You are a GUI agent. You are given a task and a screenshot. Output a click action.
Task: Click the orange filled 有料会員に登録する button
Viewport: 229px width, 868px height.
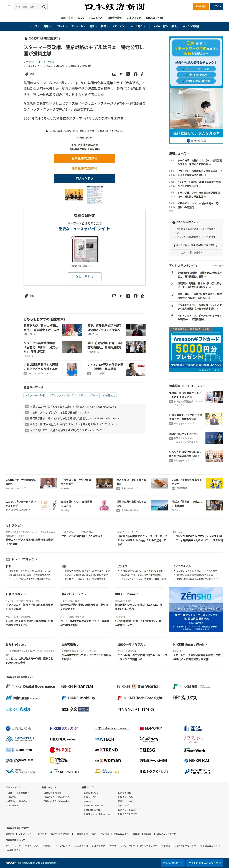click(84, 158)
